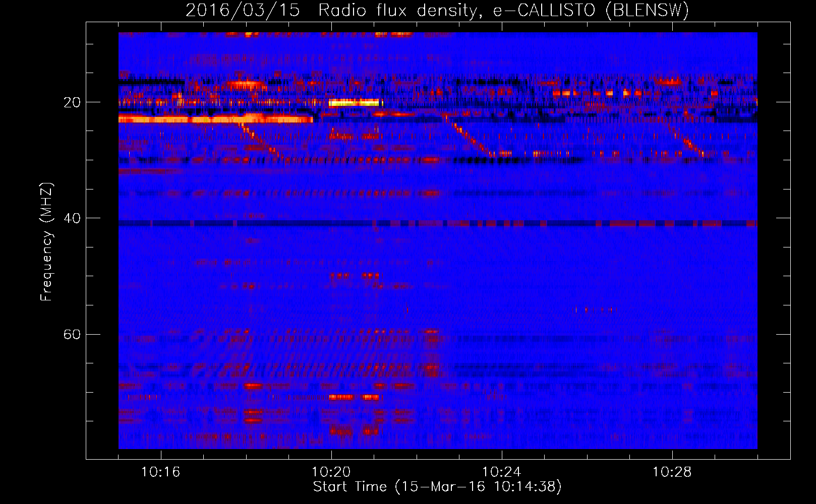The image size is (816, 504).
Task: Click the 10:28 time tick label
Action: coord(672,472)
